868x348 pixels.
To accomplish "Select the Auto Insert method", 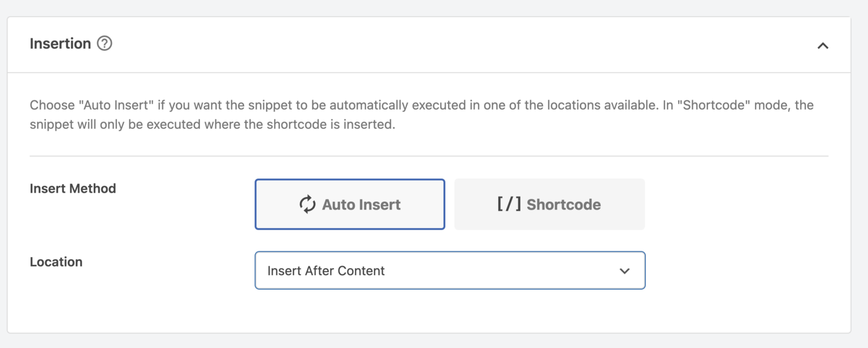I will [350, 205].
